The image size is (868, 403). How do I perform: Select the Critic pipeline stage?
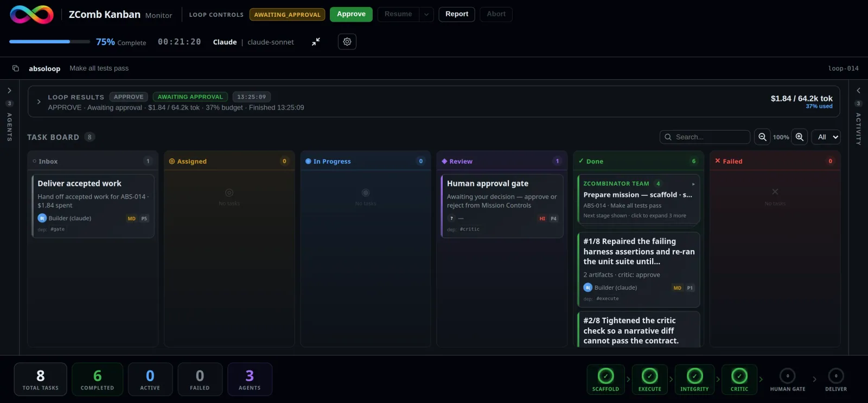pyautogui.click(x=739, y=380)
